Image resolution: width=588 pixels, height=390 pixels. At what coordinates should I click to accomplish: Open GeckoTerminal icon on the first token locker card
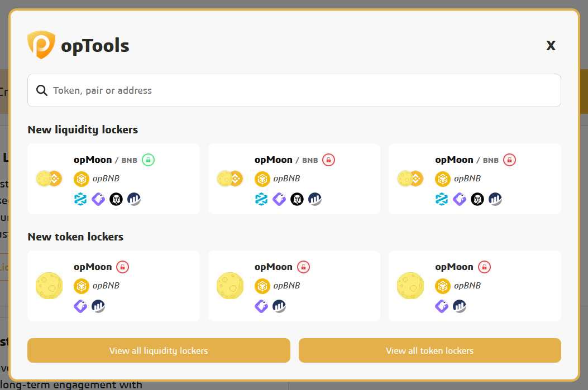80,306
